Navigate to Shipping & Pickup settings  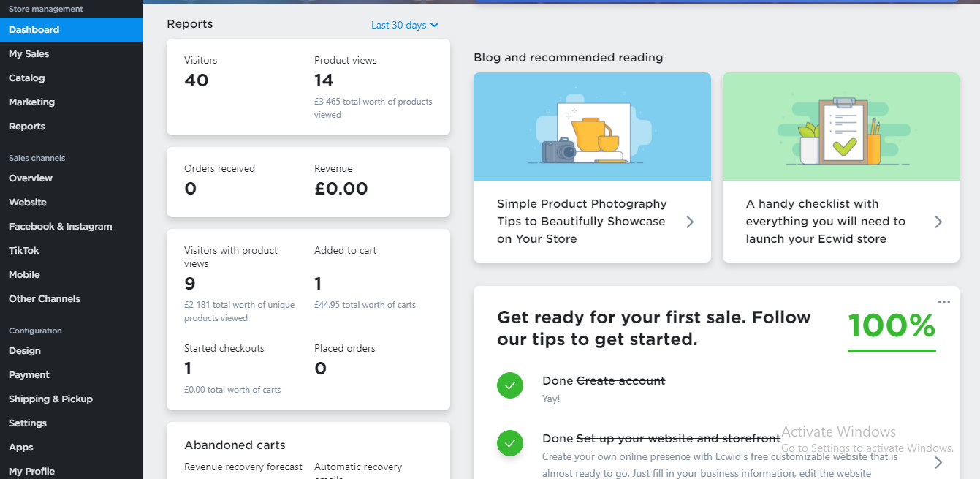[x=51, y=399]
